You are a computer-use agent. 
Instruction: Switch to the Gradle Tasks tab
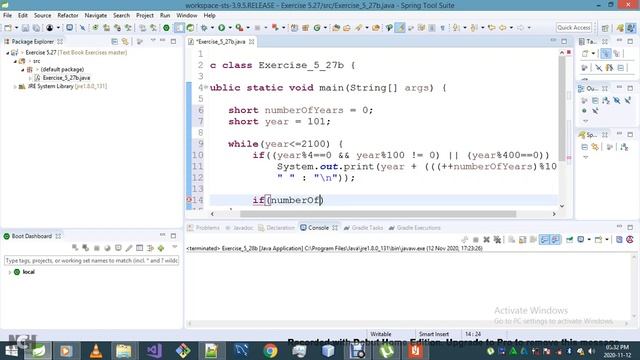coord(363,228)
